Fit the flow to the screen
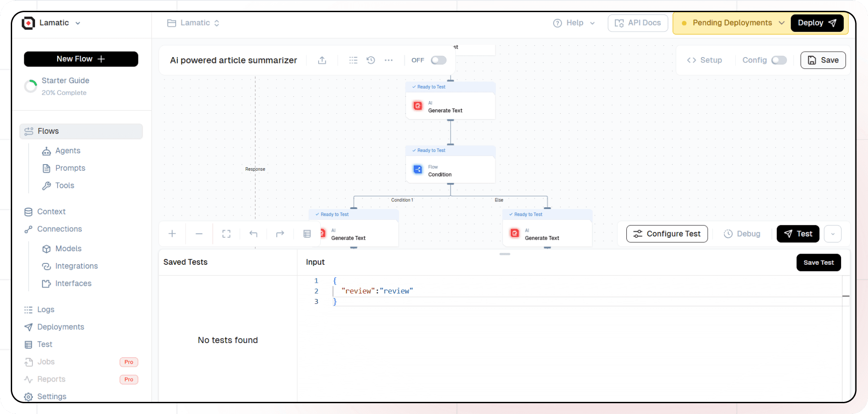Viewport: 868px width, 414px height. [x=226, y=234]
